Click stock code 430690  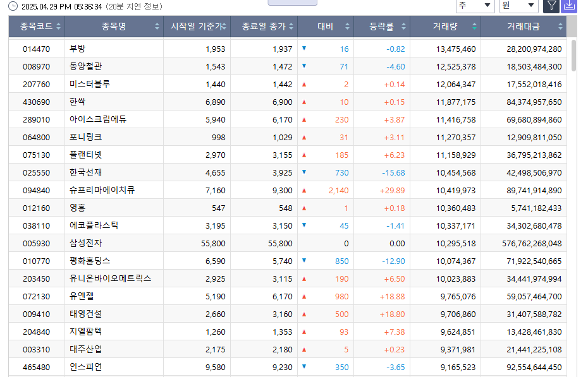[x=37, y=102]
